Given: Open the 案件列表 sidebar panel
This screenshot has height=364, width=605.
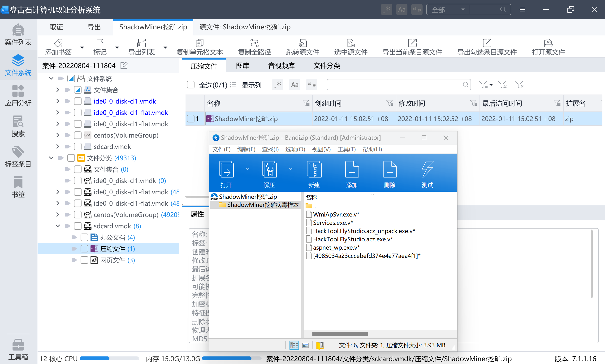Looking at the screenshot, I should click(18, 35).
